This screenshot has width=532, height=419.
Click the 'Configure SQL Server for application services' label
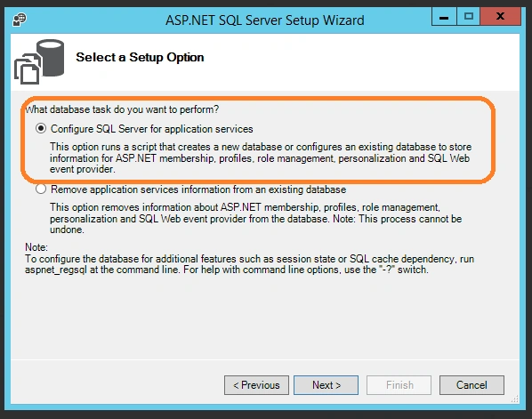(151, 129)
